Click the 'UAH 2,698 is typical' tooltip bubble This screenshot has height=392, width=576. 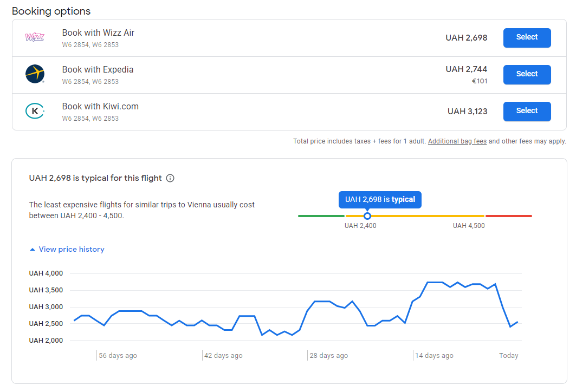pos(380,199)
